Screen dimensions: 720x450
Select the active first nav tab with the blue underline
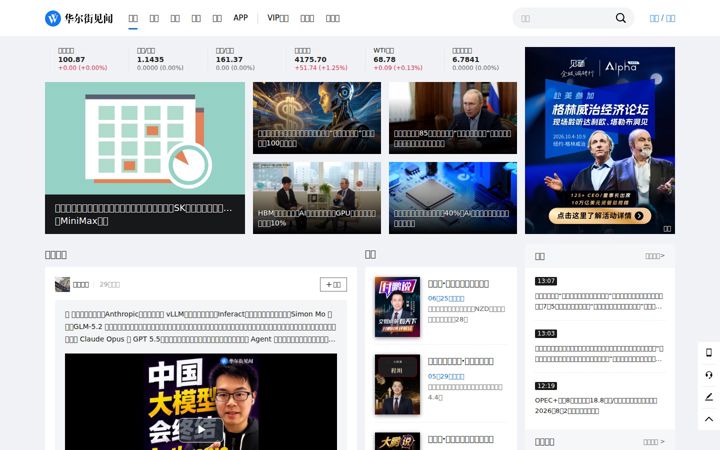coord(133,18)
